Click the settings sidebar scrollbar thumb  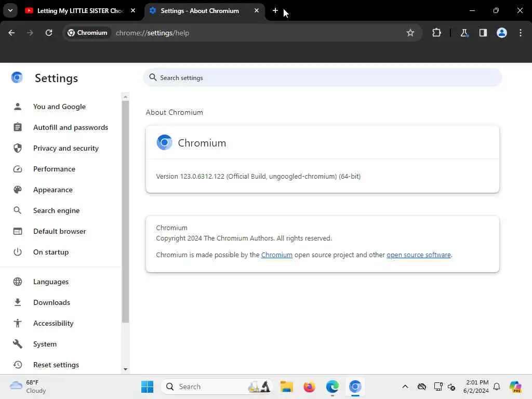pos(126,211)
